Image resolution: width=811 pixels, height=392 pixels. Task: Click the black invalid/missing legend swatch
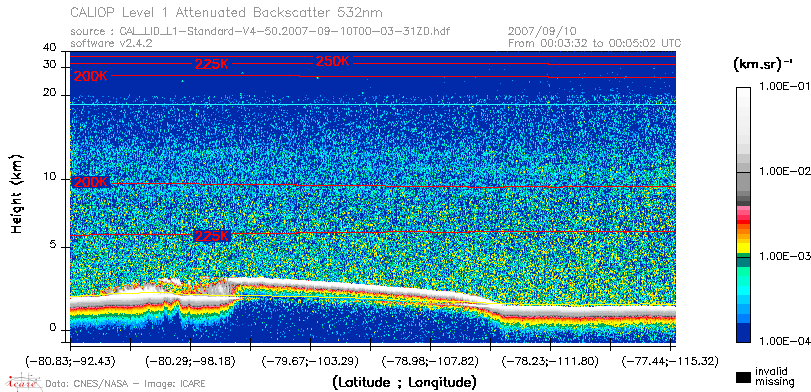point(743,377)
